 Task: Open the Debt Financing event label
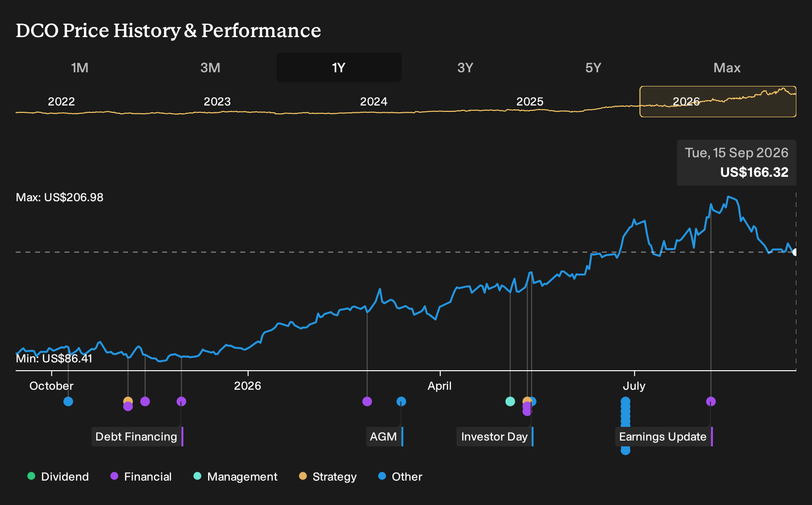137,437
